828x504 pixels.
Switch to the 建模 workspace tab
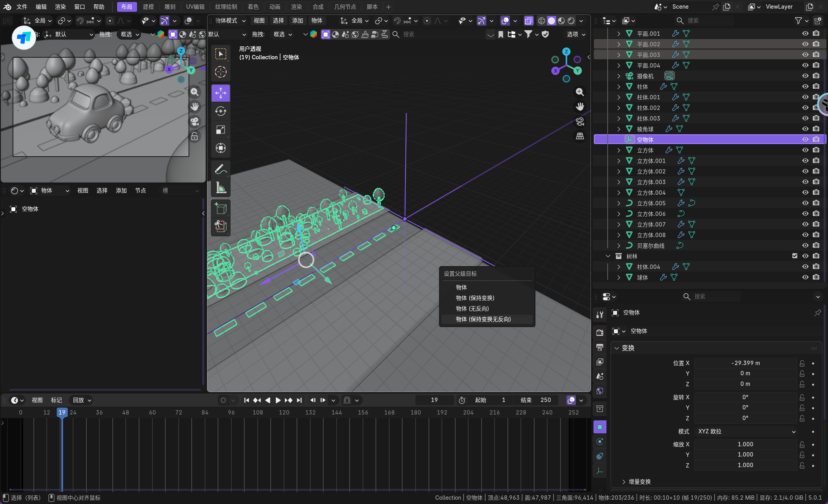(148, 7)
